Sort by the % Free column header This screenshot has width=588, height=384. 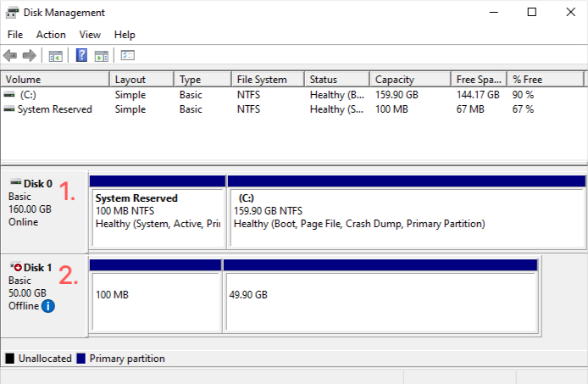(546, 79)
